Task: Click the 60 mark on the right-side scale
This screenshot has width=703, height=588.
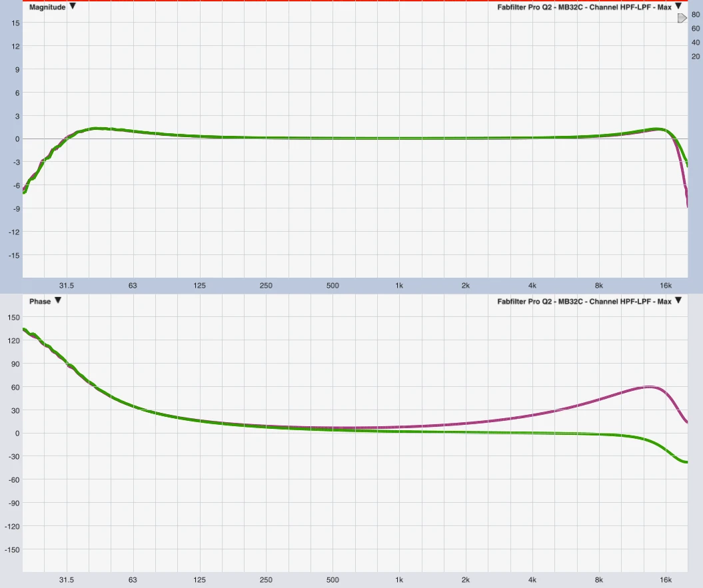Action: (696, 28)
